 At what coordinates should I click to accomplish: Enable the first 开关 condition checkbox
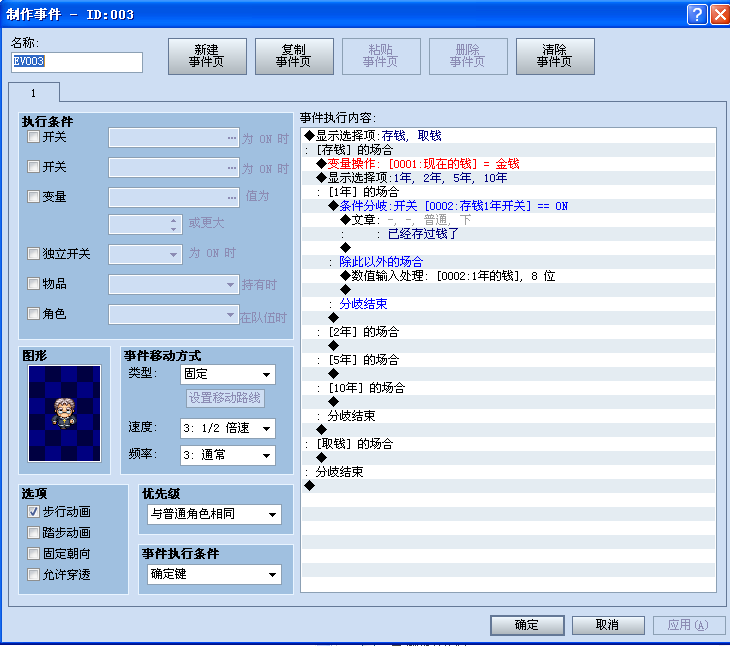[33, 137]
